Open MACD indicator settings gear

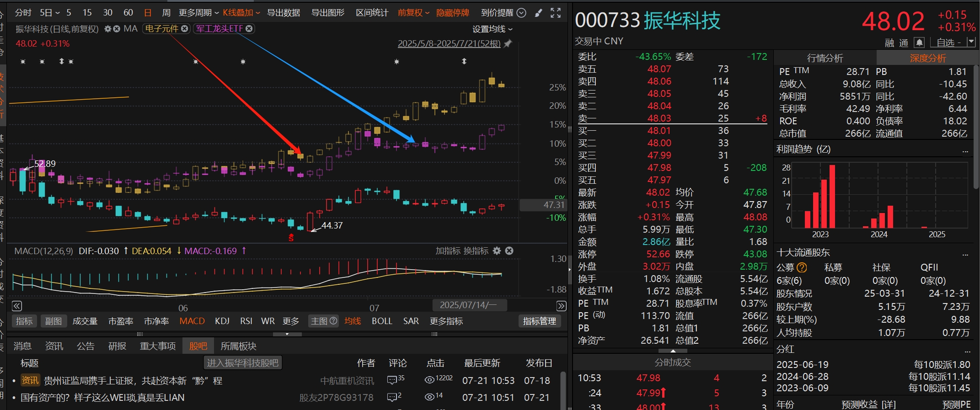497,250
